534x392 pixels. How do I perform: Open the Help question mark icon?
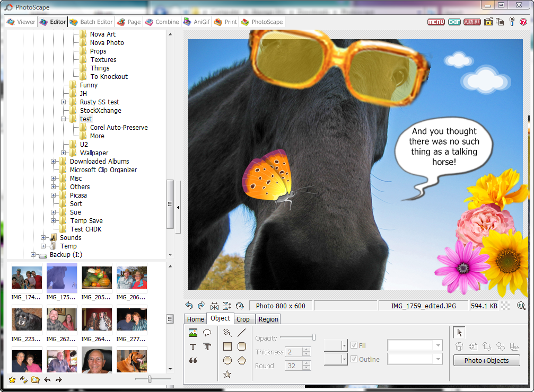point(523,22)
